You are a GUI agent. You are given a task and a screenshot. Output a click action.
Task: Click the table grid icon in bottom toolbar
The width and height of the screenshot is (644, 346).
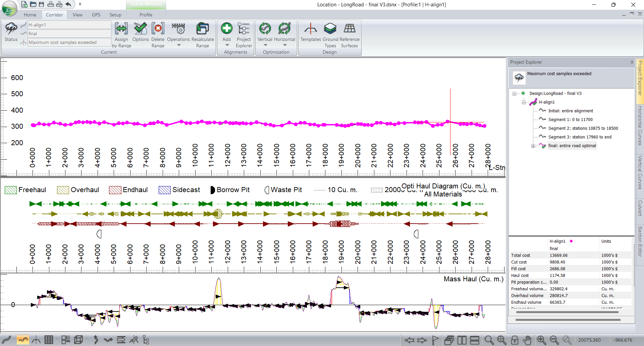click(x=49, y=340)
